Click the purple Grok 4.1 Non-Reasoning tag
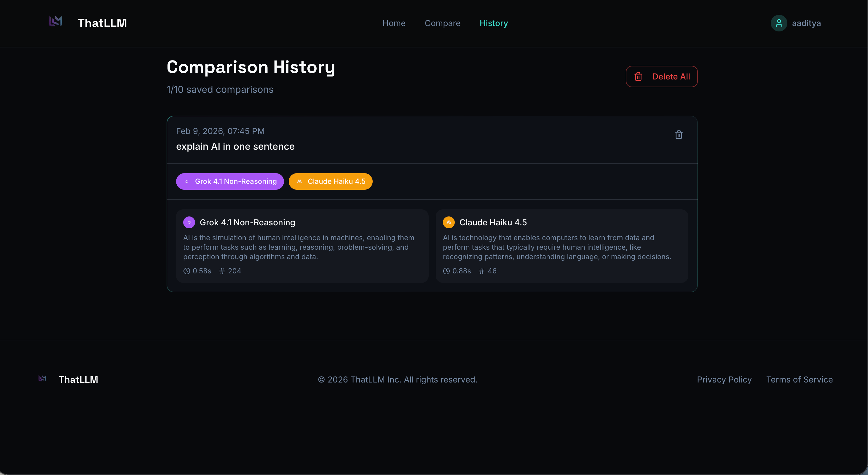The height and width of the screenshot is (475, 868). pyautogui.click(x=230, y=181)
